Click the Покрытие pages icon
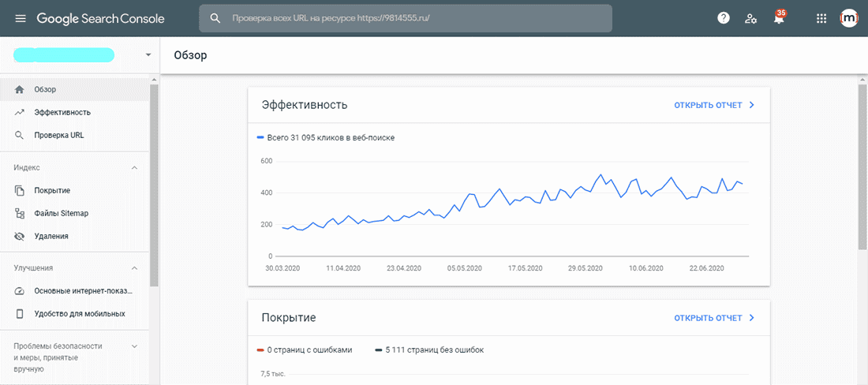868x385 pixels. pyautogui.click(x=20, y=190)
